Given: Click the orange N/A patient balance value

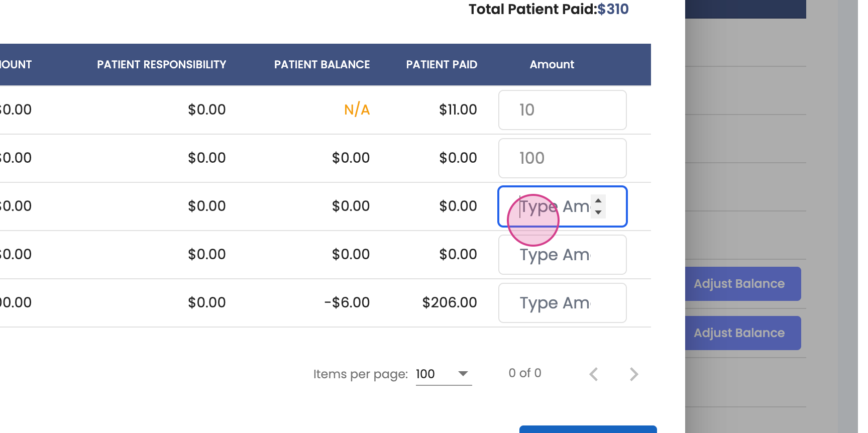Looking at the screenshot, I should [x=357, y=110].
